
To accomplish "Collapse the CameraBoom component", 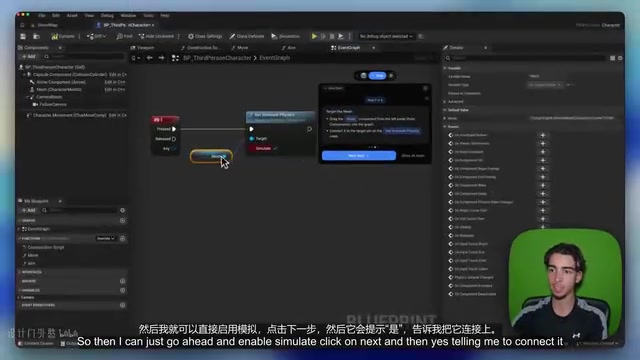I will click(x=28, y=97).
